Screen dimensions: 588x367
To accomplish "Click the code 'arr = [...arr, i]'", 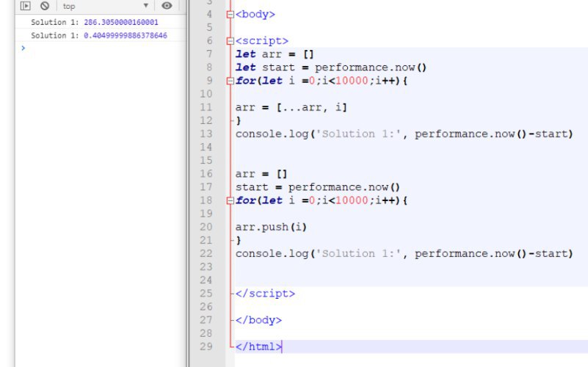I will (291, 108).
